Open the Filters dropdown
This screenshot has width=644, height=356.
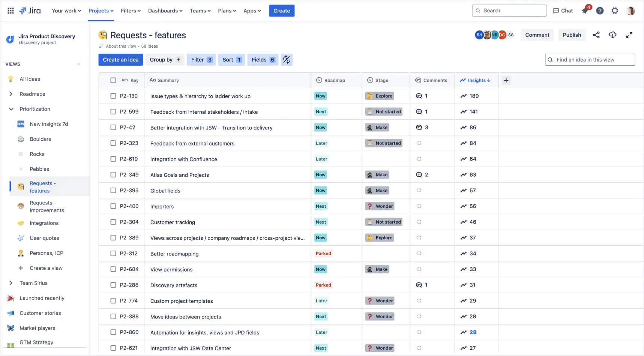coord(131,11)
